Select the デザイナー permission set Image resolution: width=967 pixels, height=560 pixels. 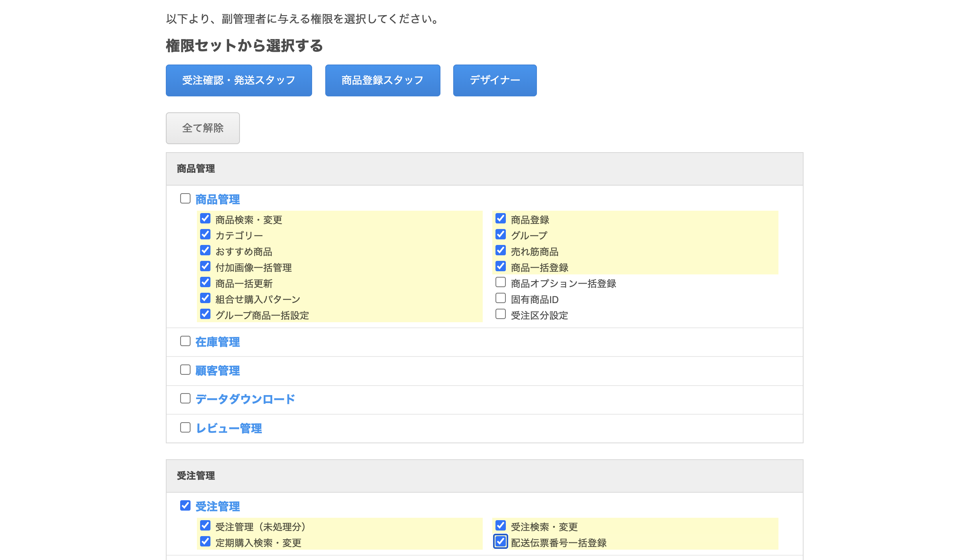coord(495,80)
